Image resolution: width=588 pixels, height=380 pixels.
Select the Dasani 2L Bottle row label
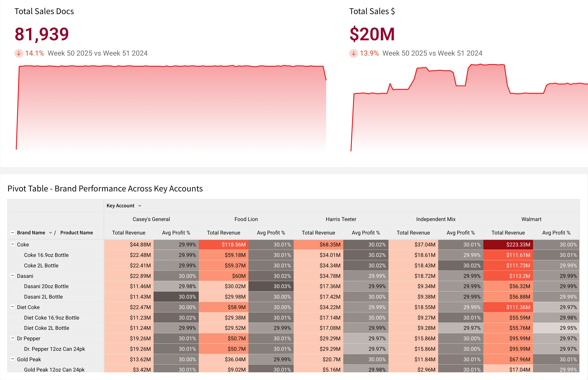(43, 297)
